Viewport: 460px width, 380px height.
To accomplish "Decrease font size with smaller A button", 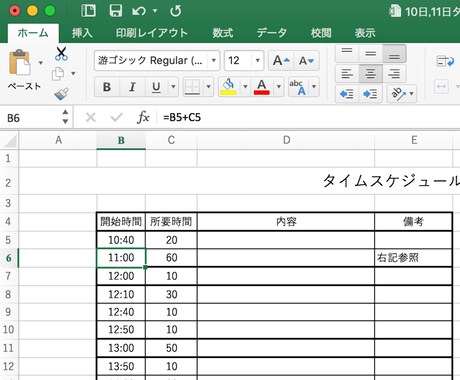I will [306, 61].
